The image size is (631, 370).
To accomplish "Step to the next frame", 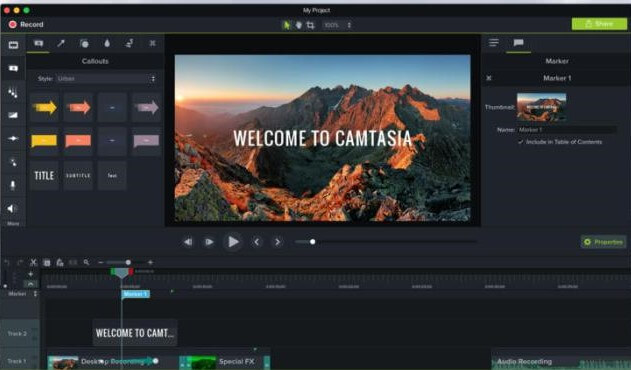I will 277,242.
